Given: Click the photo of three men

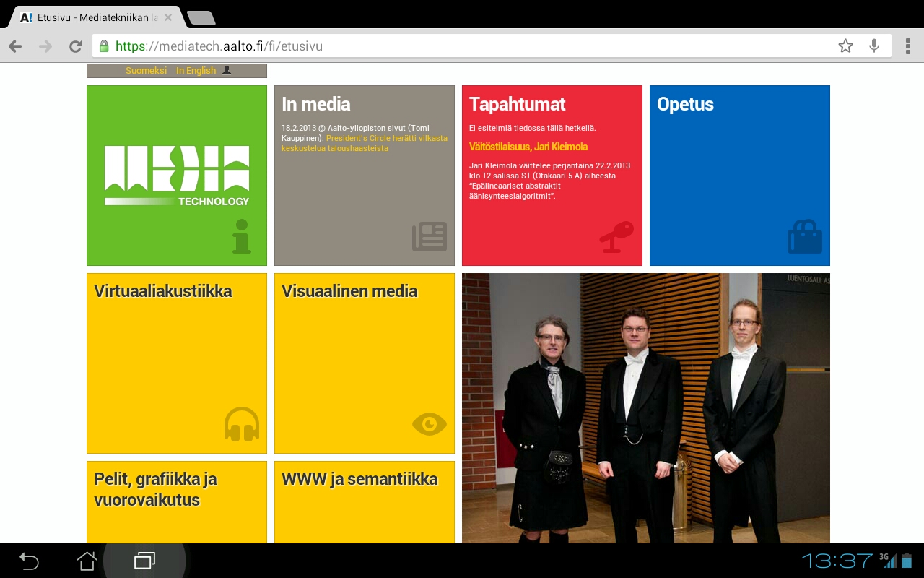Looking at the screenshot, I should [646, 408].
